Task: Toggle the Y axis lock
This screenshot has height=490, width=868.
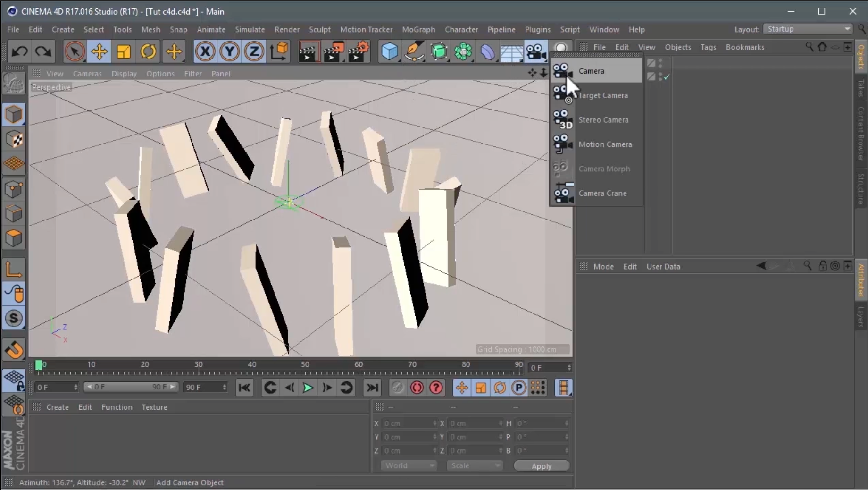Action: pos(230,51)
